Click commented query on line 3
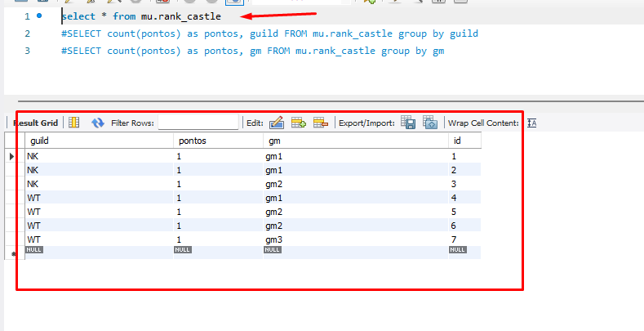Screen dimensions: 644x331 tap(251, 51)
